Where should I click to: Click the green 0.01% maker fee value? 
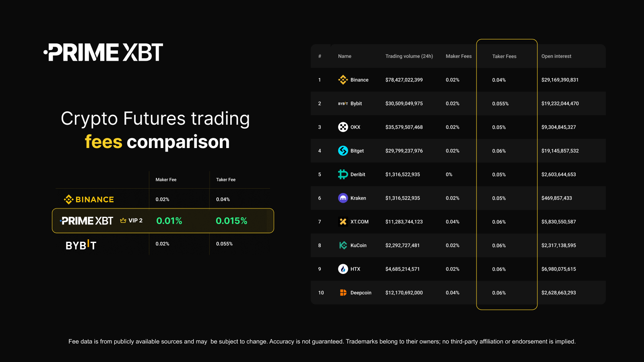tap(169, 221)
